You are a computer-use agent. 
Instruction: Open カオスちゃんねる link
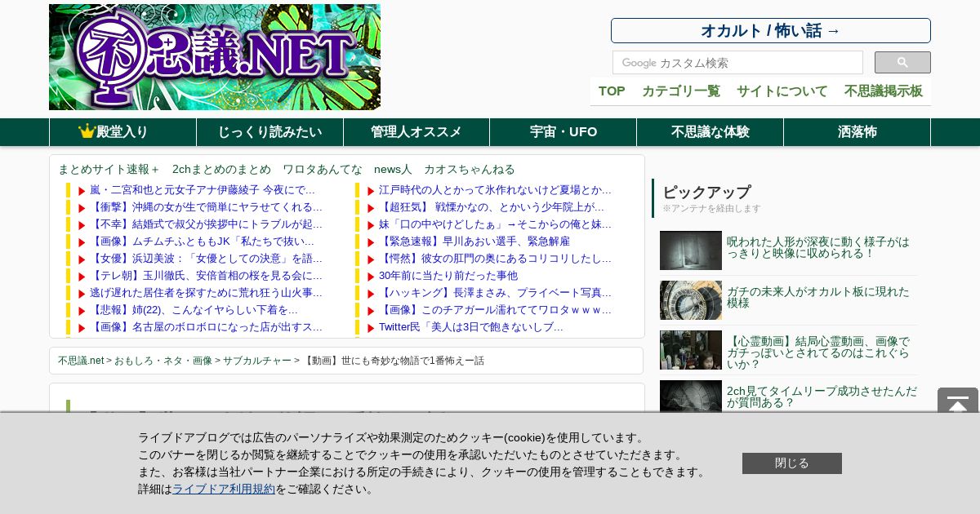(x=470, y=169)
